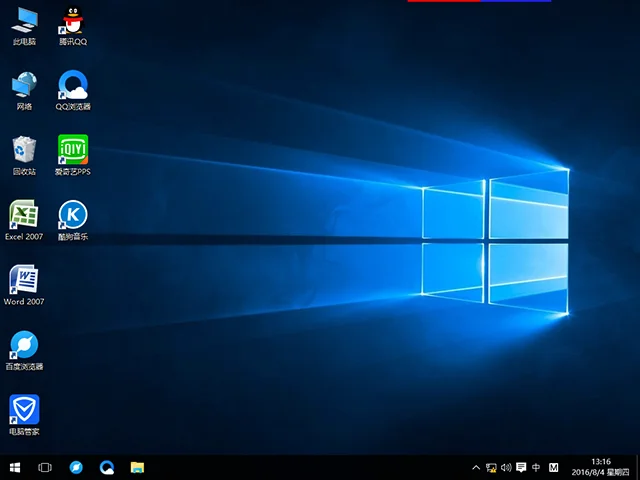
Task: Click the Show desktop strip at the taskbar end
Action: (x=637, y=467)
